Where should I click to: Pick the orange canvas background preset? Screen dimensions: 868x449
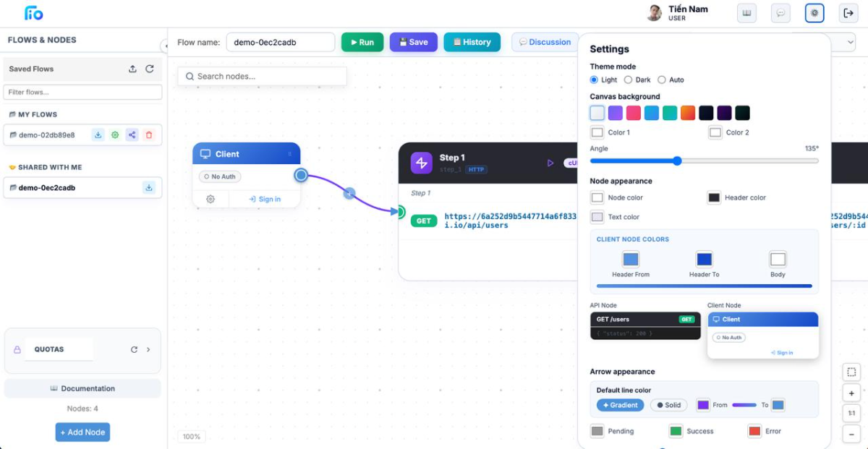688,113
